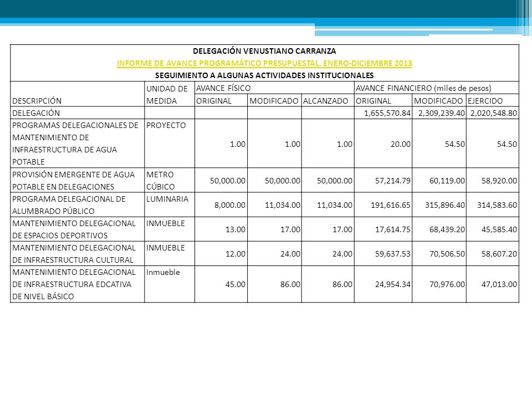The height and width of the screenshot is (399, 532).
Task: Select the value 12.00
Action: point(236,254)
